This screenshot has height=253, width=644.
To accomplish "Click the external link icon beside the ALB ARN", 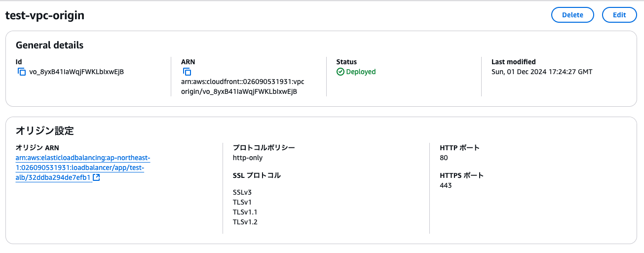I will (97, 177).
